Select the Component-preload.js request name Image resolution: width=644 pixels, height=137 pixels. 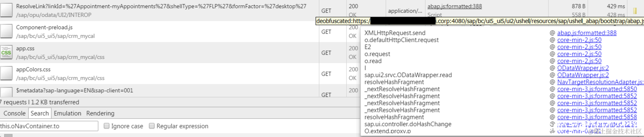[44, 28]
